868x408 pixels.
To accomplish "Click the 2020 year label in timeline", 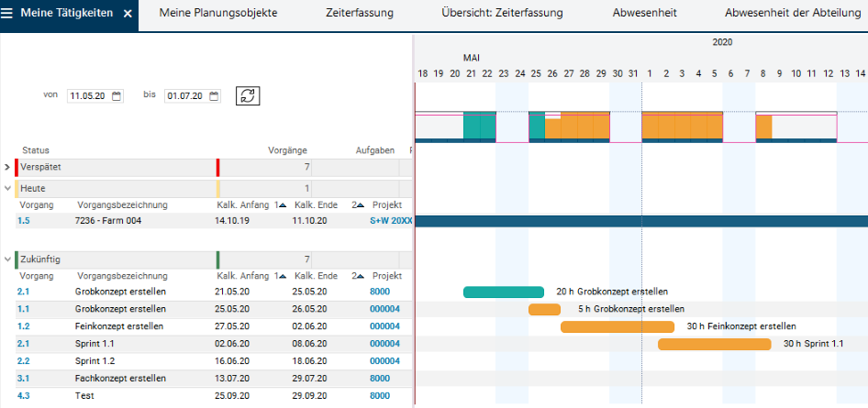I will coord(722,42).
